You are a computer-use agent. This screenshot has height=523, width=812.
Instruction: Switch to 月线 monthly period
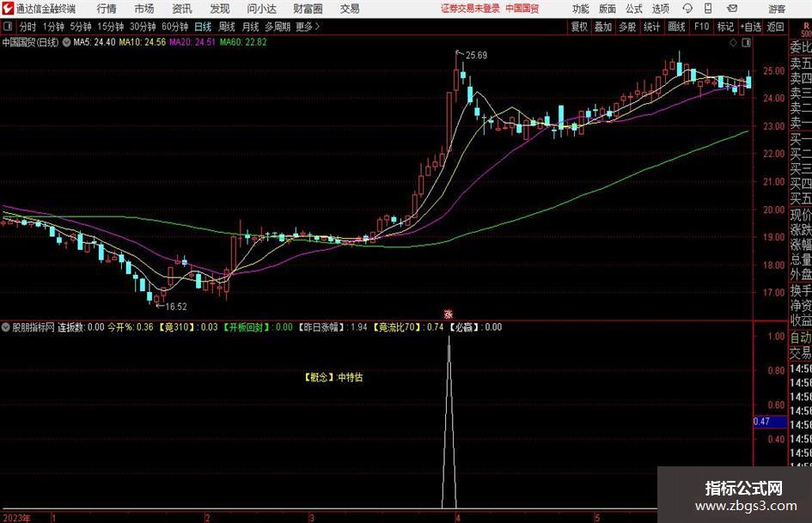coord(250,27)
